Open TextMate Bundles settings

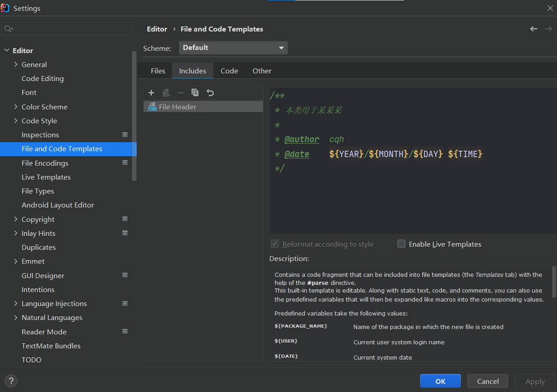(x=51, y=346)
